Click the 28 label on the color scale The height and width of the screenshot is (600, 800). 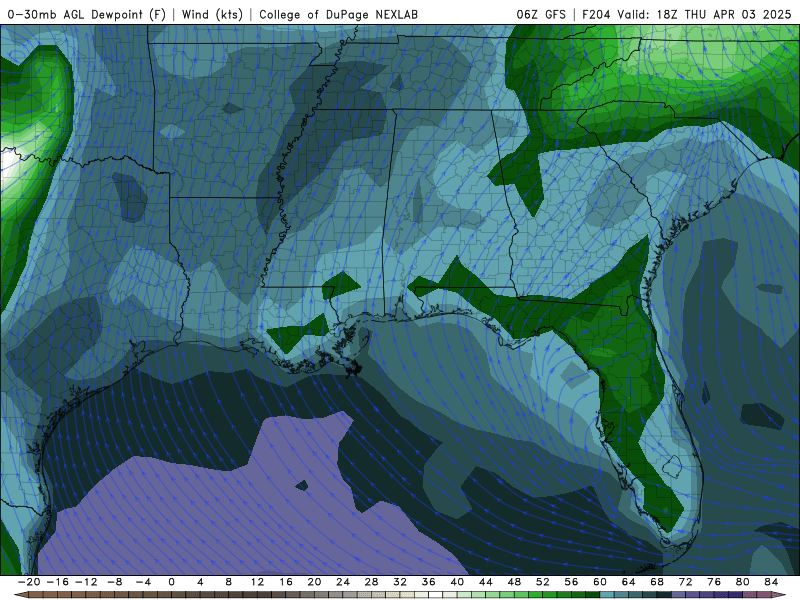(371, 582)
